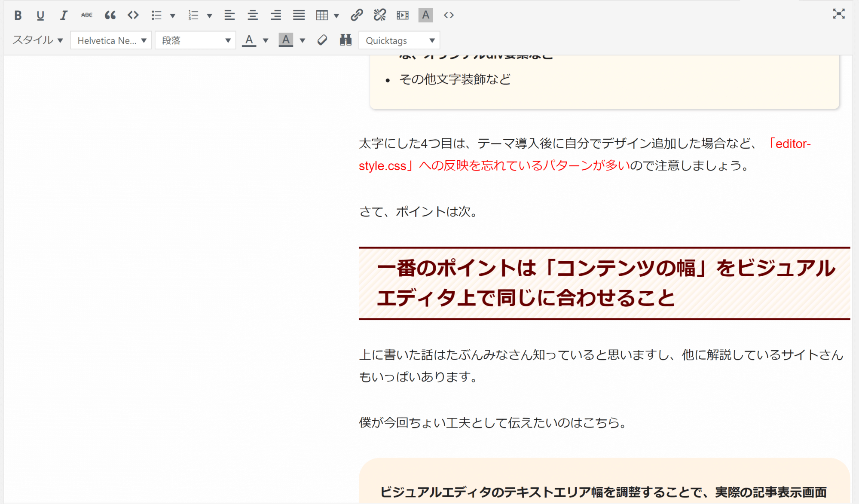Toggle bold formatting

point(18,15)
